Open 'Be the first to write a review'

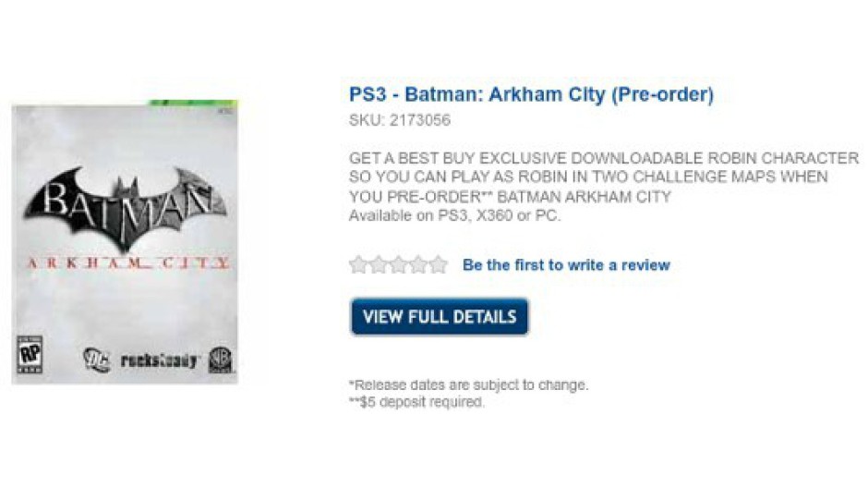[x=566, y=265]
